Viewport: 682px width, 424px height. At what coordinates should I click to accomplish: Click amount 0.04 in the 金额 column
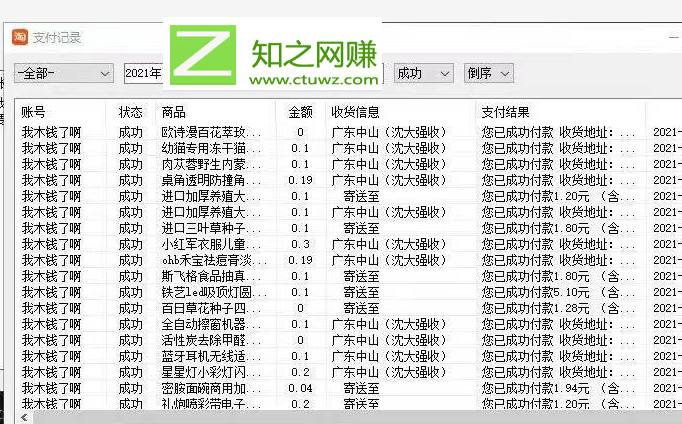click(301, 388)
